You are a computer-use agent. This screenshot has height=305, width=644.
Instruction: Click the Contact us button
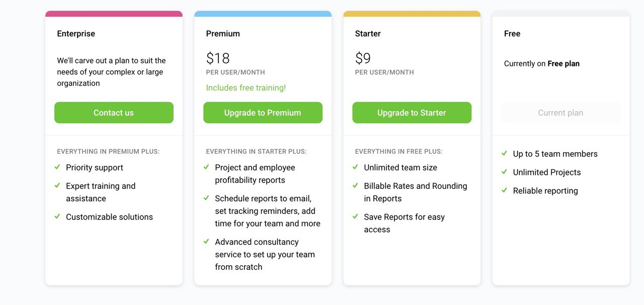[x=114, y=113]
